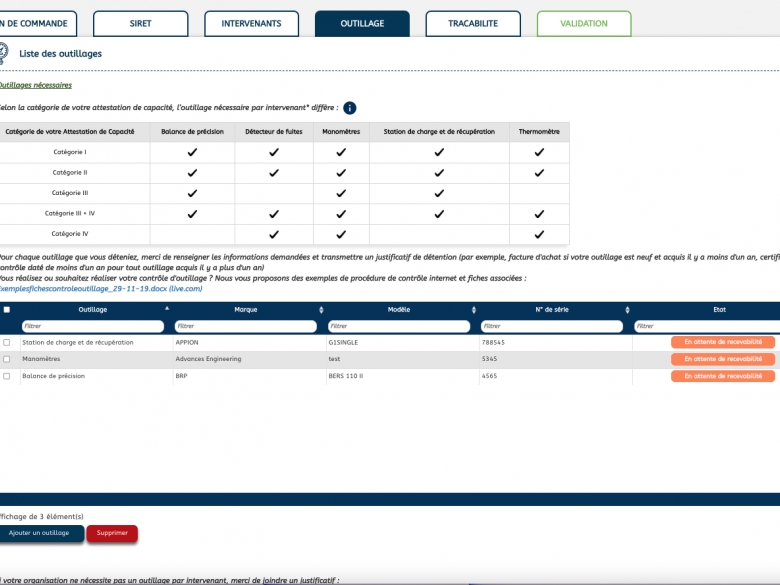
Task: Click status badge for the APPION row
Action: point(723,342)
